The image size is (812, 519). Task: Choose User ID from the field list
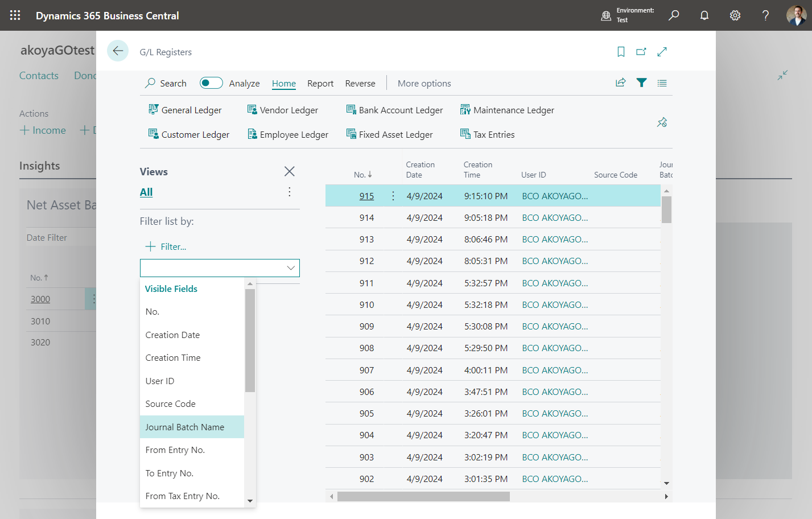192,381
